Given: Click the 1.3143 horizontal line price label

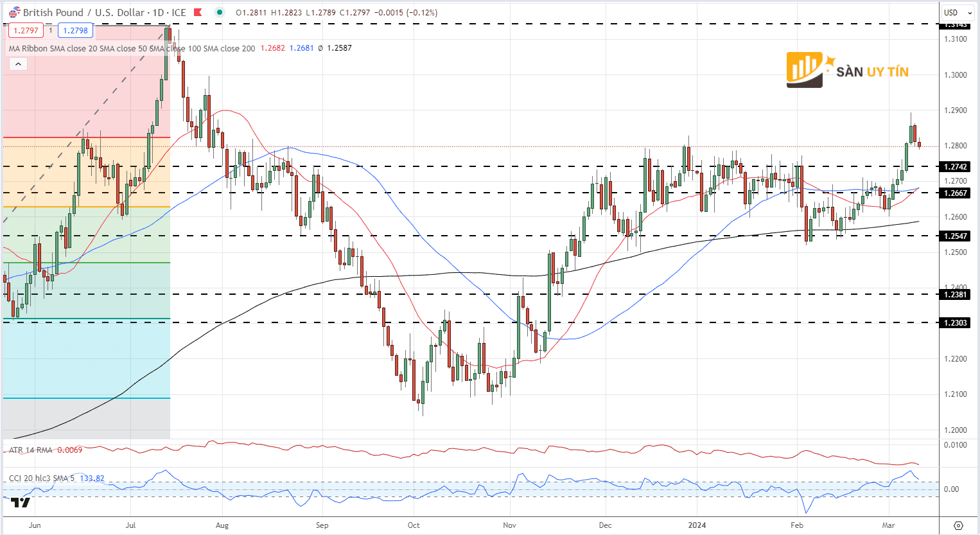Looking at the screenshot, I should pyautogui.click(x=954, y=24).
